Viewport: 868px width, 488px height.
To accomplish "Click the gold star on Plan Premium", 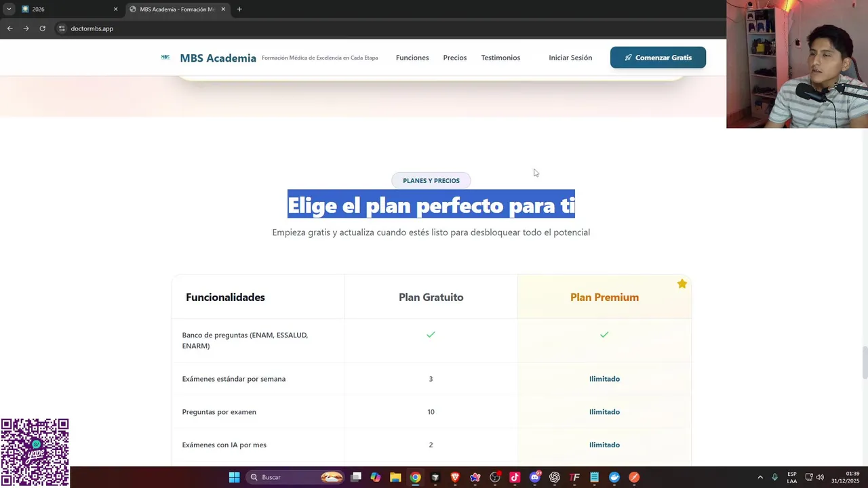I will [682, 284].
